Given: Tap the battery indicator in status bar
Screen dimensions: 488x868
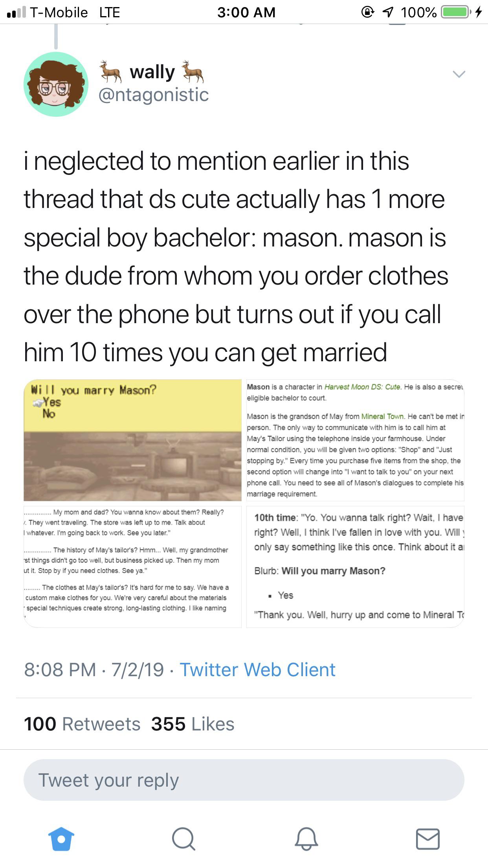Looking at the screenshot, I should click(x=455, y=13).
